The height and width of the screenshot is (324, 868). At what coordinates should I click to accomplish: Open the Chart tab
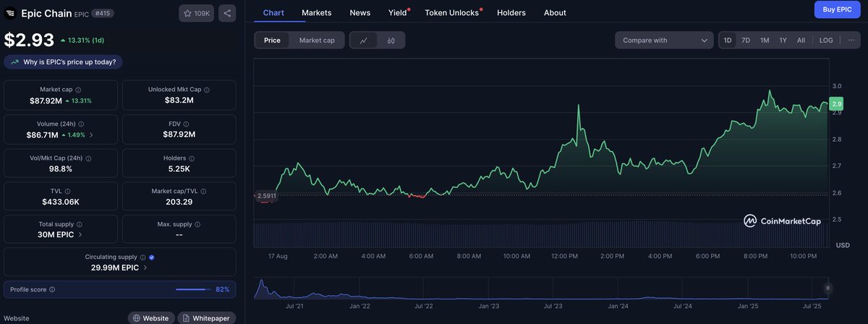pos(273,13)
